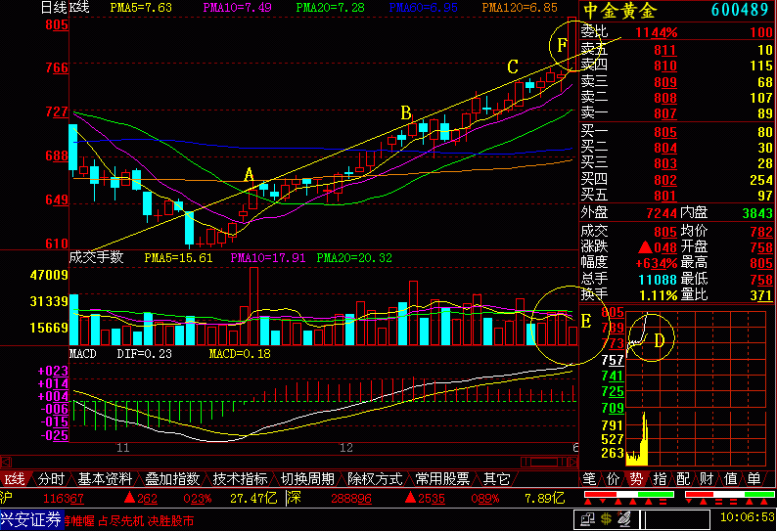Click the satellite dish connection icon
The width and height of the screenshot is (777, 532).
click(x=624, y=519)
